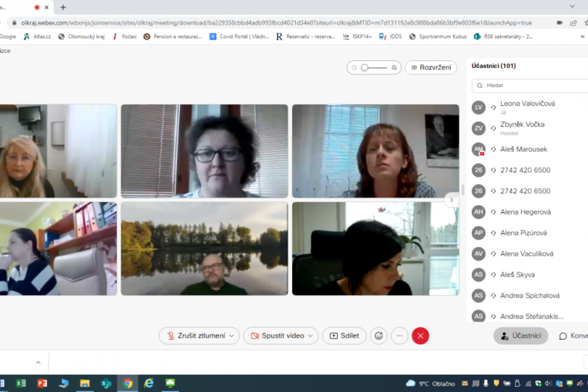Unmute microphone with Zrušit ztlumení

tap(195, 336)
